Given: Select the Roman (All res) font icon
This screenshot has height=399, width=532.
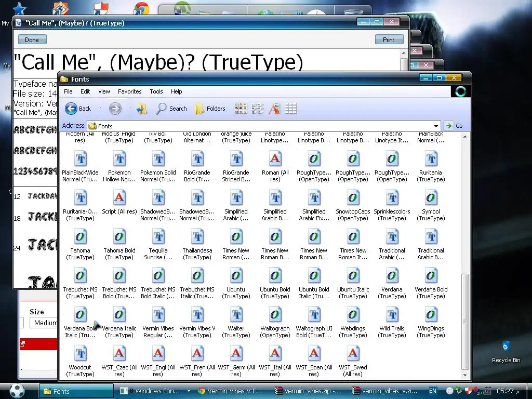Looking at the screenshot, I should pyautogui.click(x=275, y=159).
